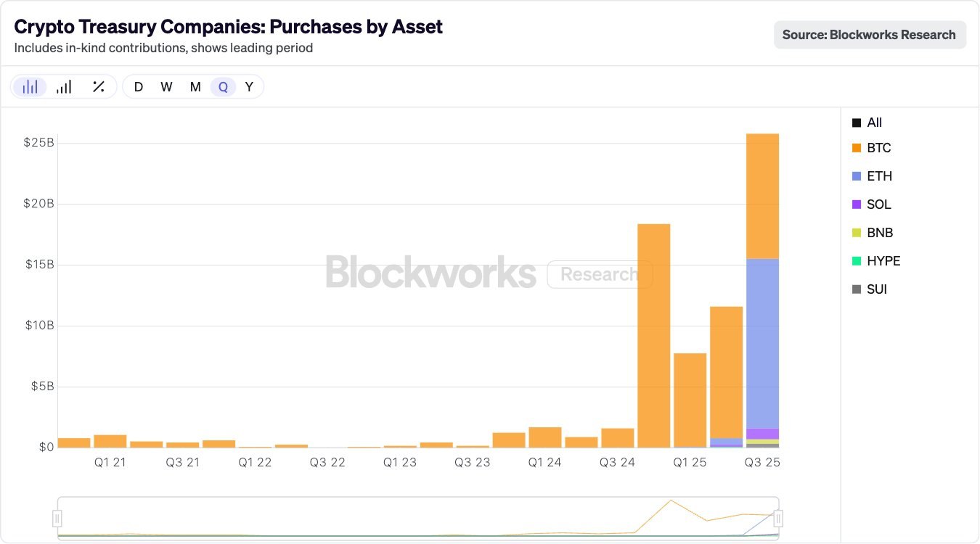
Task: Toggle the SOL legend swatch
Action: 857,204
